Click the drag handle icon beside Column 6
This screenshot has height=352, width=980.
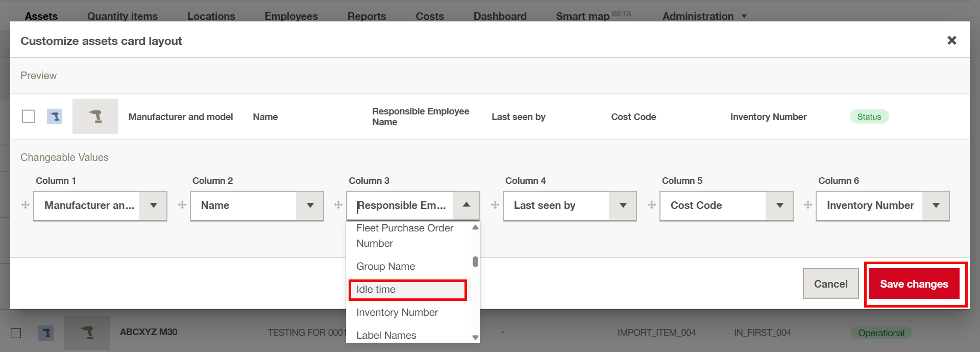point(808,205)
